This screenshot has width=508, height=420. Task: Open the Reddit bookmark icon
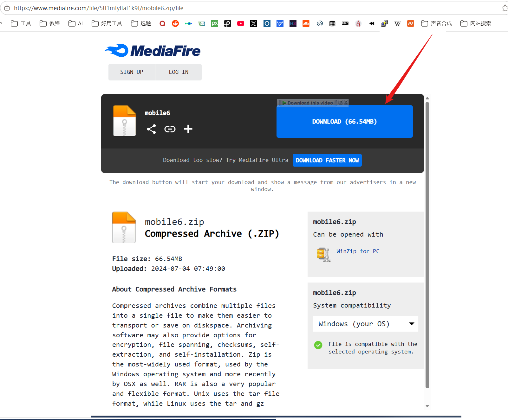(175, 23)
